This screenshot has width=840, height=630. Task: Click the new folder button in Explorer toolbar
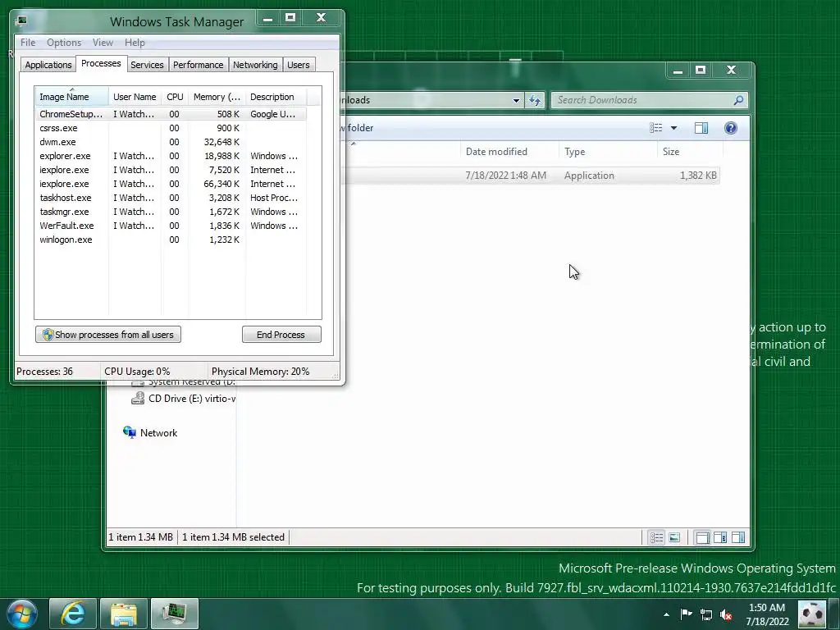coord(359,128)
